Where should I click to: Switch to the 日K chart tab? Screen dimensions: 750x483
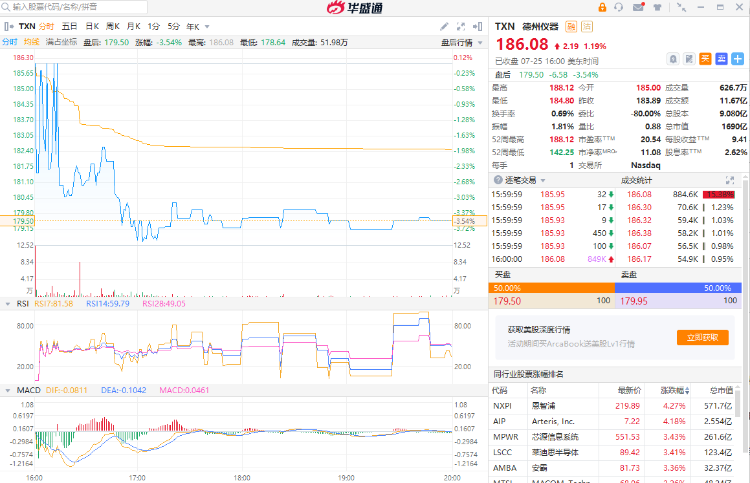click(92, 26)
